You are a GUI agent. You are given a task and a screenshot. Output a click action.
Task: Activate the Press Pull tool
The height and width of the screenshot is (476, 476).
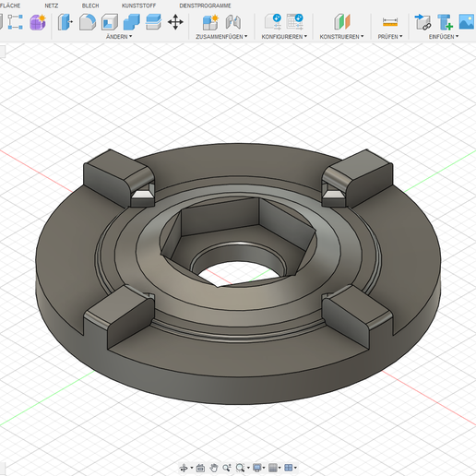[65, 22]
